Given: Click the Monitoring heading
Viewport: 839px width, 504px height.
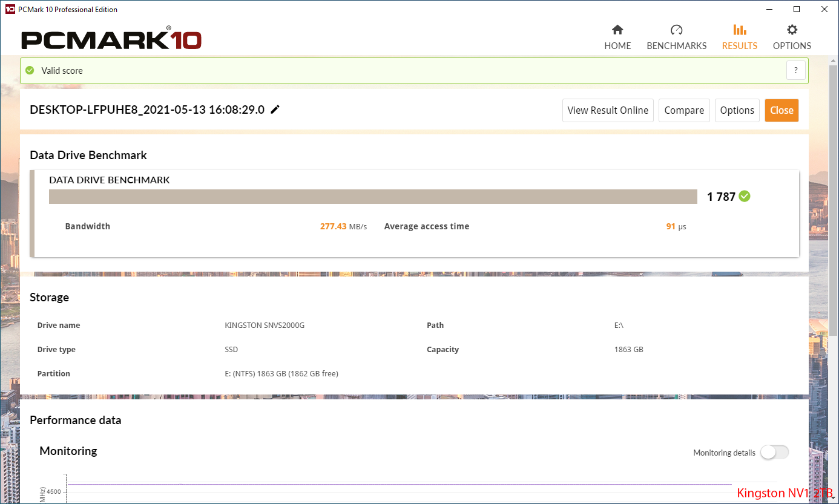Looking at the screenshot, I should 68,451.
